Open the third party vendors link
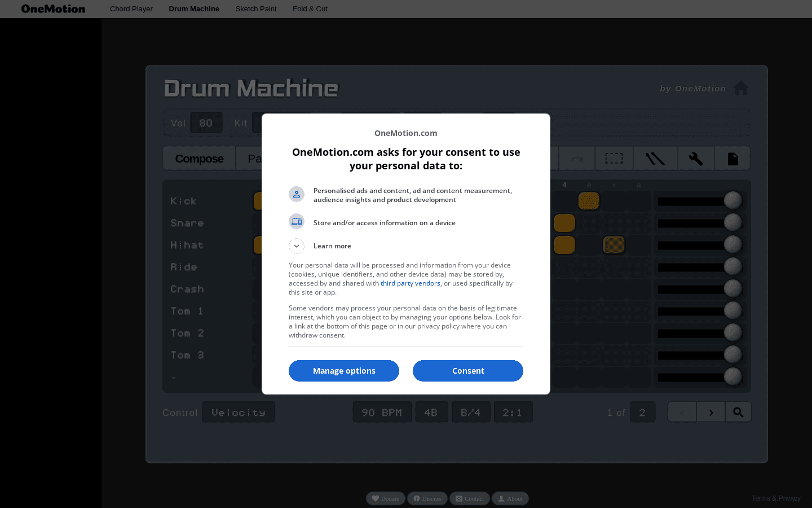Screen dimensions: 812x508 (x=410, y=283)
